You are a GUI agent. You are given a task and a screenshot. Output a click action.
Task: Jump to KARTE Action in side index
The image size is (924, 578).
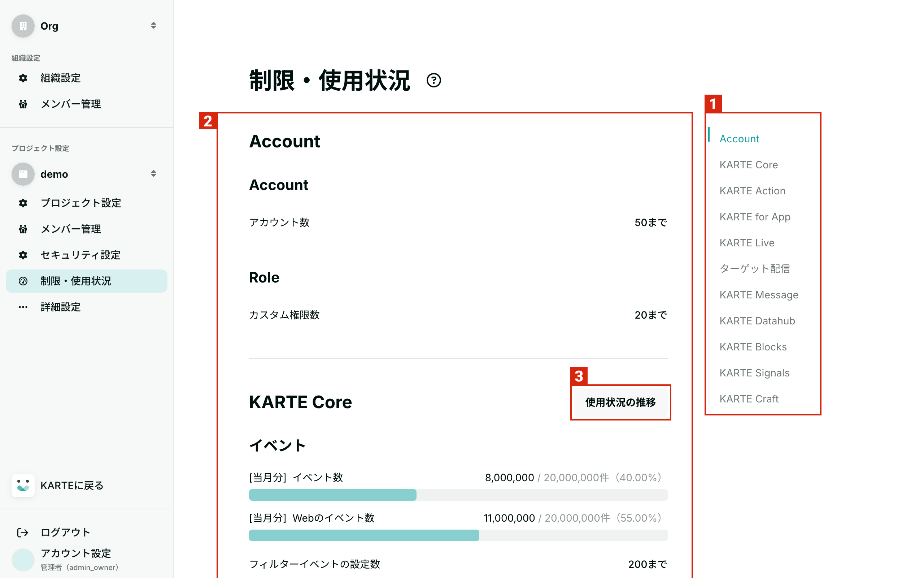[x=752, y=191]
